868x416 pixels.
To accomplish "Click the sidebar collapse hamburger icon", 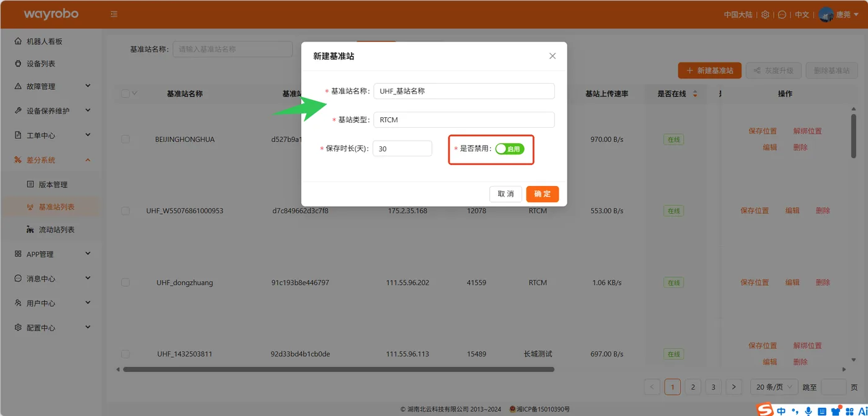I will coord(114,14).
